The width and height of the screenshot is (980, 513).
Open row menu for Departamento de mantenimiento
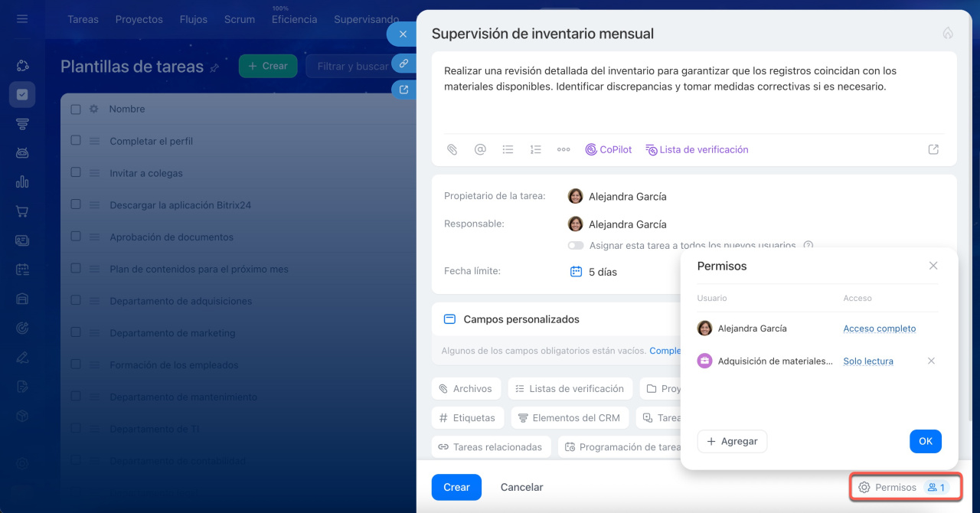tap(95, 397)
